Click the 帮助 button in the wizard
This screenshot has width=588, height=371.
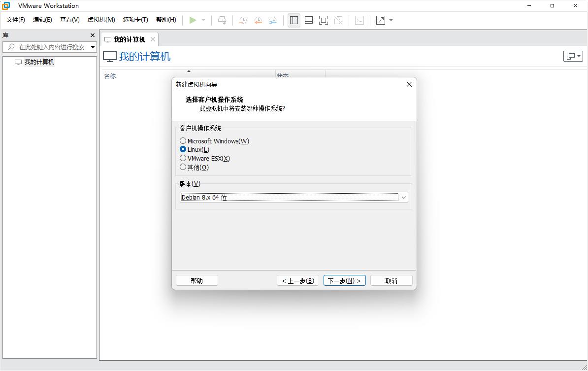pyautogui.click(x=197, y=281)
